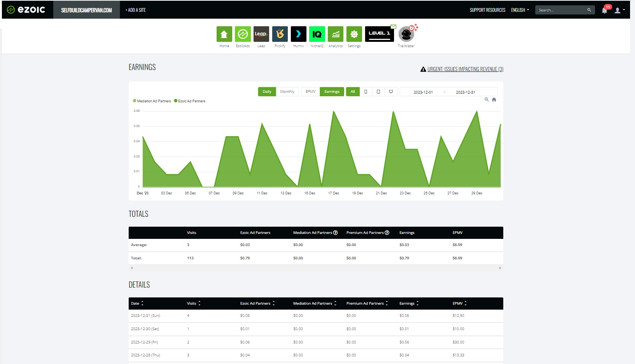Select the 2023-12-29 (Fri) row date

point(144,342)
